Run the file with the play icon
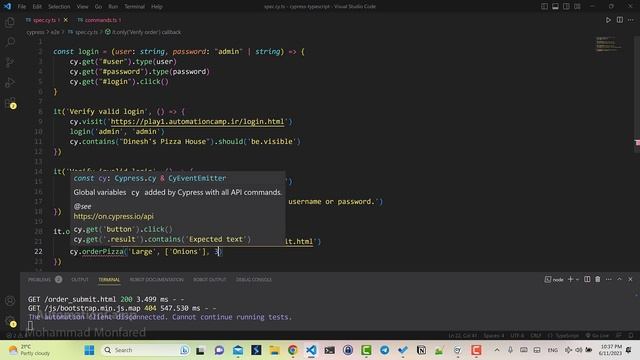The width and height of the screenshot is (640, 360). [608, 20]
